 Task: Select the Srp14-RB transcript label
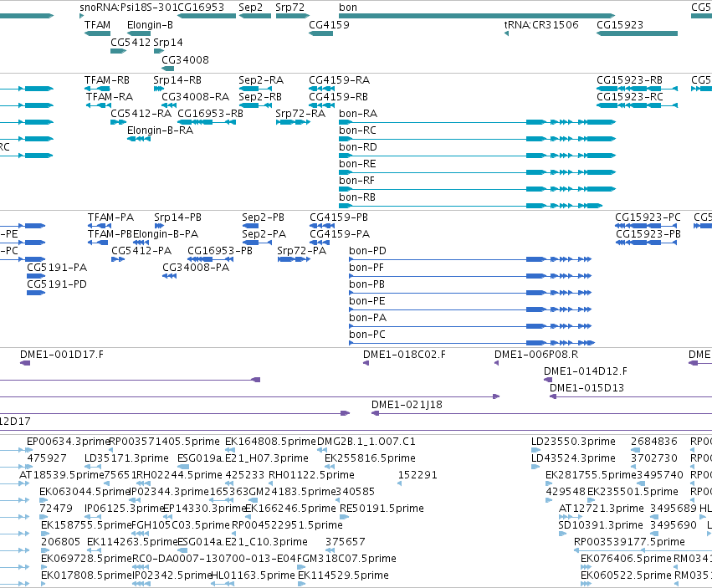177,80
